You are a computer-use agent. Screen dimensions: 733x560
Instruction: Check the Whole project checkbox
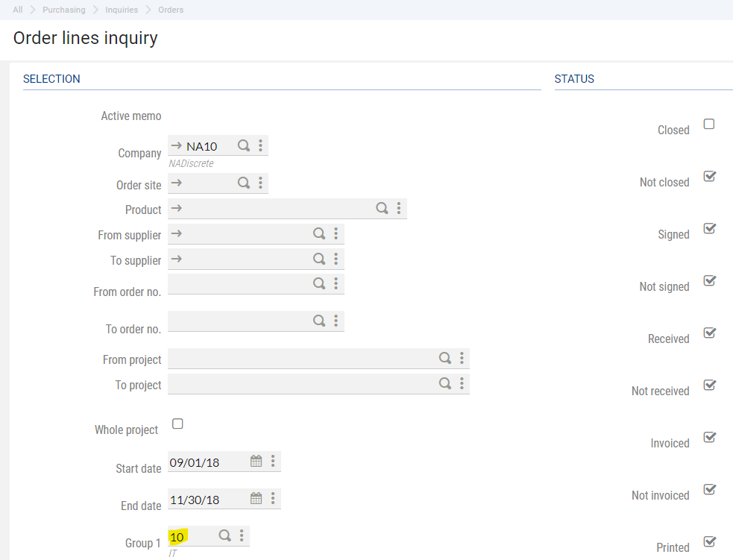pyautogui.click(x=177, y=424)
